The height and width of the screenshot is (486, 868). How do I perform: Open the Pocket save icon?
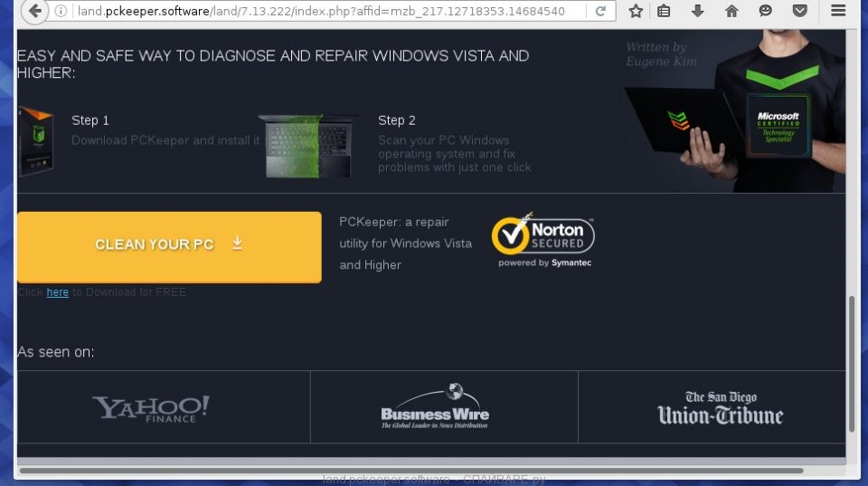pos(799,12)
